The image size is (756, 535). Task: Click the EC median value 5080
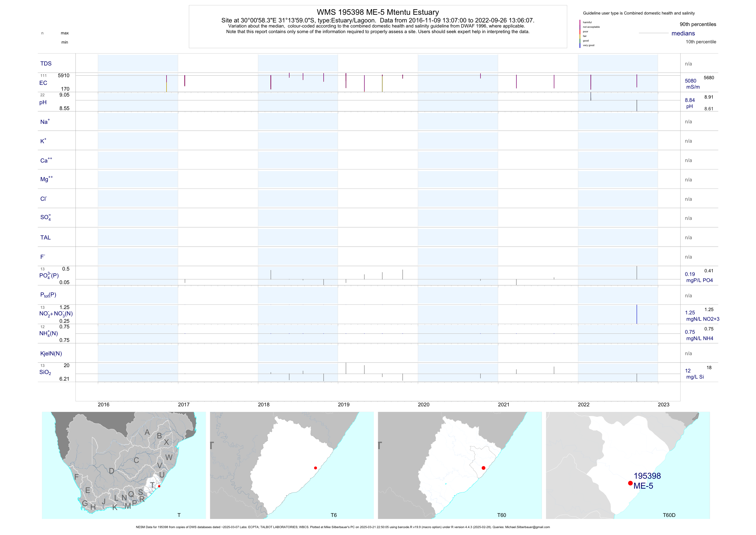tap(691, 81)
